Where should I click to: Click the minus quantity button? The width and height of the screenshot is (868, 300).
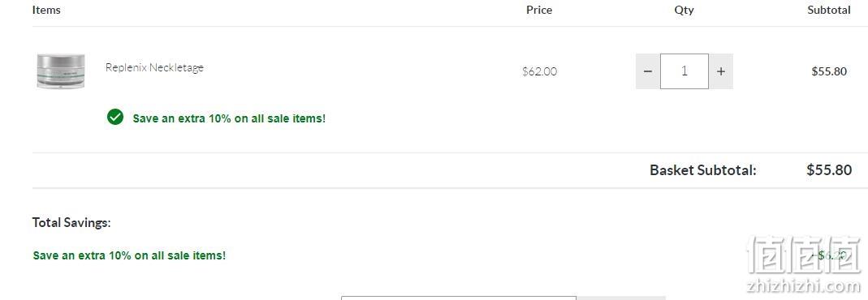[x=648, y=71]
